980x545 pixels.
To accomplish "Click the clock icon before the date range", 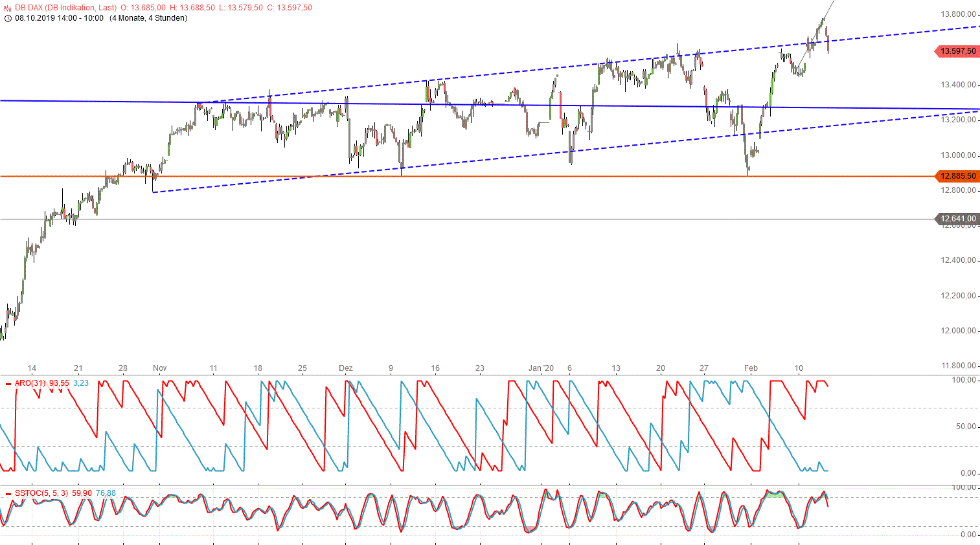I will pyautogui.click(x=8, y=18).
